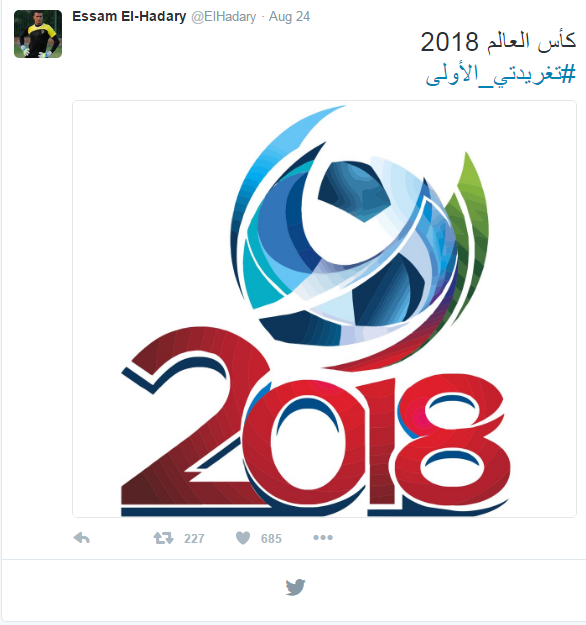The height and width of the screenshot is (625, 586).
Task: Open the @ElHadary handle link
Action: tap(224, 17)
